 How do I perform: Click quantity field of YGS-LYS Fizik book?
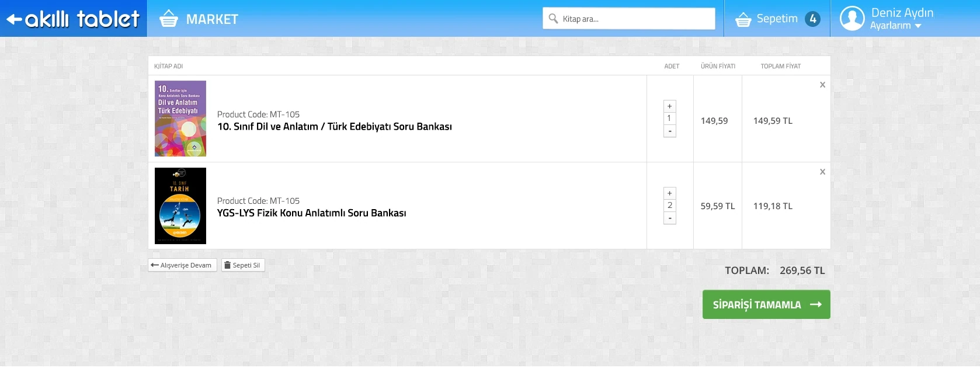pos(670,206)
